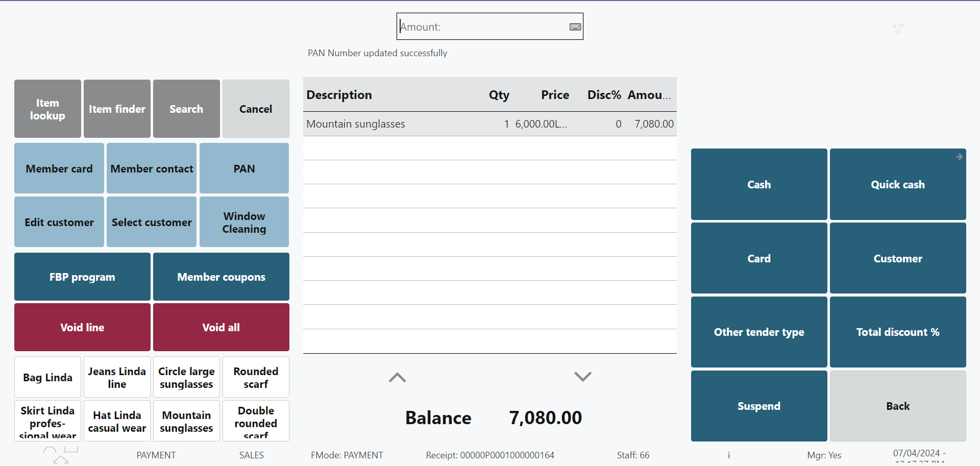Open the PAN entry button
The height and width of the screenshot is (466, 980).
point(244,168)
